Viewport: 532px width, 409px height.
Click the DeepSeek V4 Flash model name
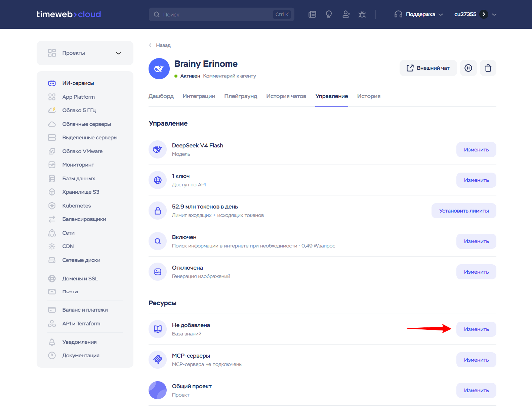198,145
